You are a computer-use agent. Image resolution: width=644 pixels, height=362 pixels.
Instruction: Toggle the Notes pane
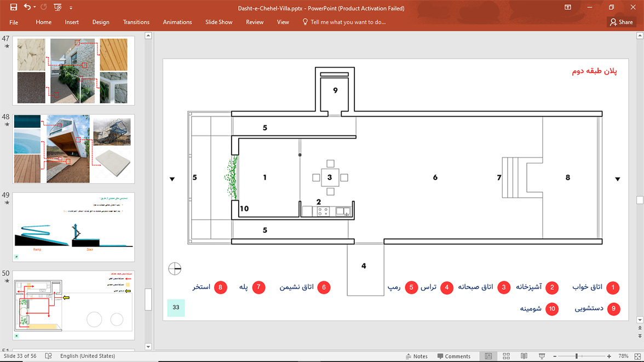(416, 356)
